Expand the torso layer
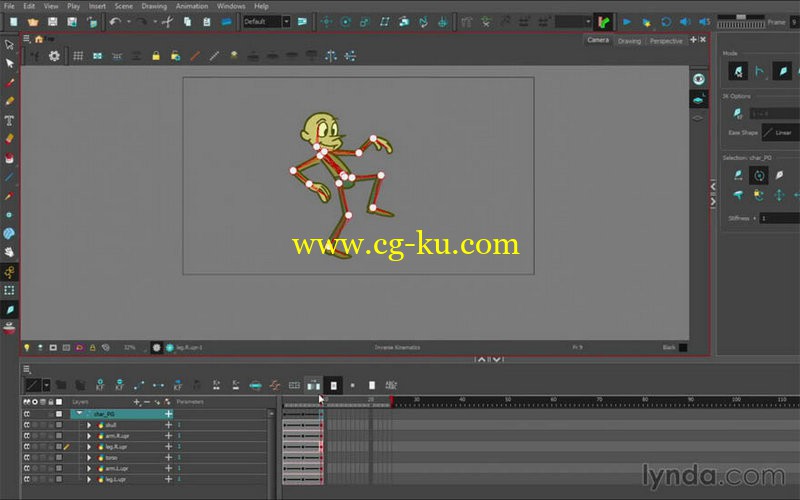This screenshot has height=500, width=800. [89, 458]
